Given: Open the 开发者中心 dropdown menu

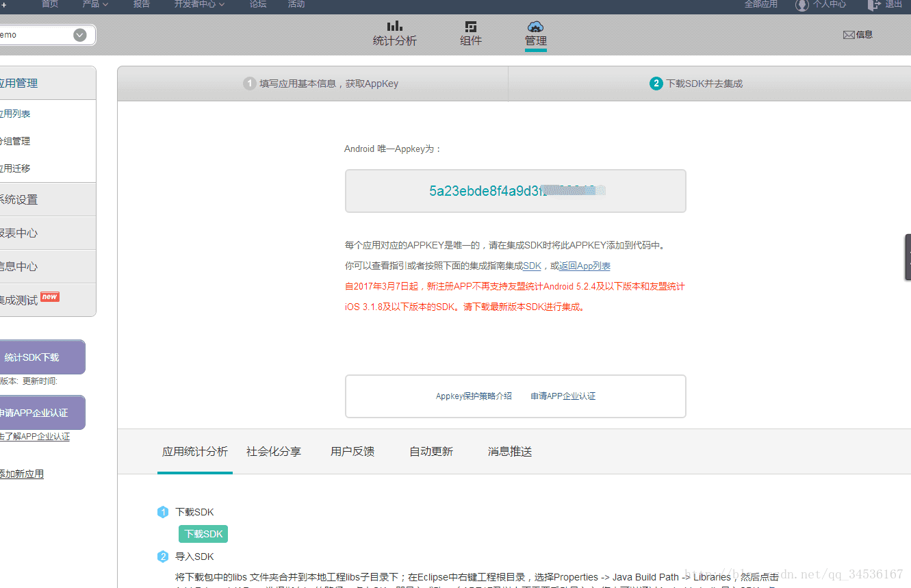Looking at the screenshot, I should [199, 4].
